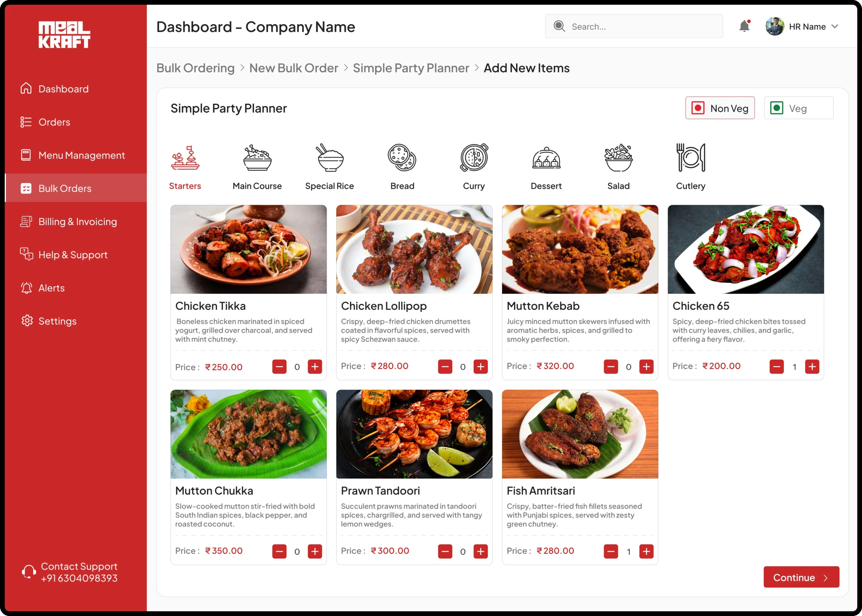Open Bulk Orders in the sidebar

(x=76, y=188)
